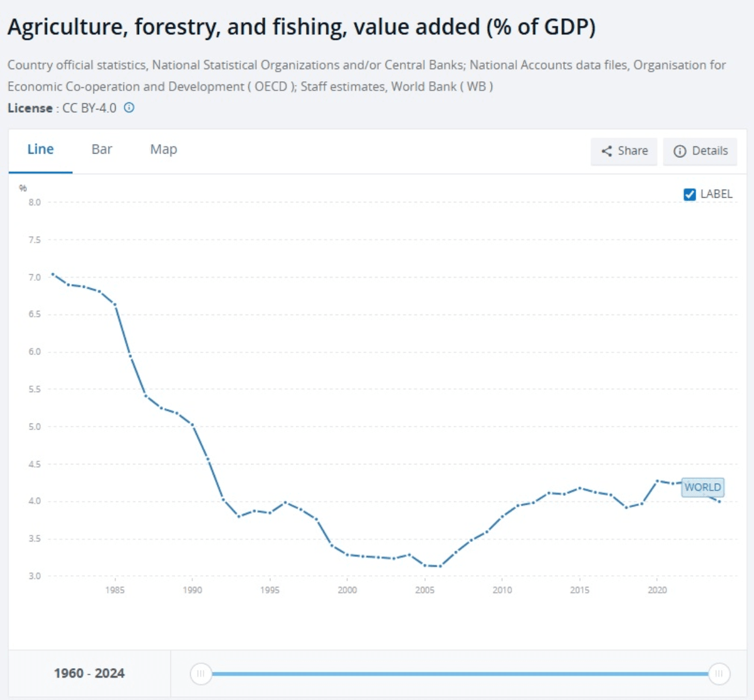The width and height of the screenshot is (754, 700).
Task: Select the Line view
Action: coord(40,149)
